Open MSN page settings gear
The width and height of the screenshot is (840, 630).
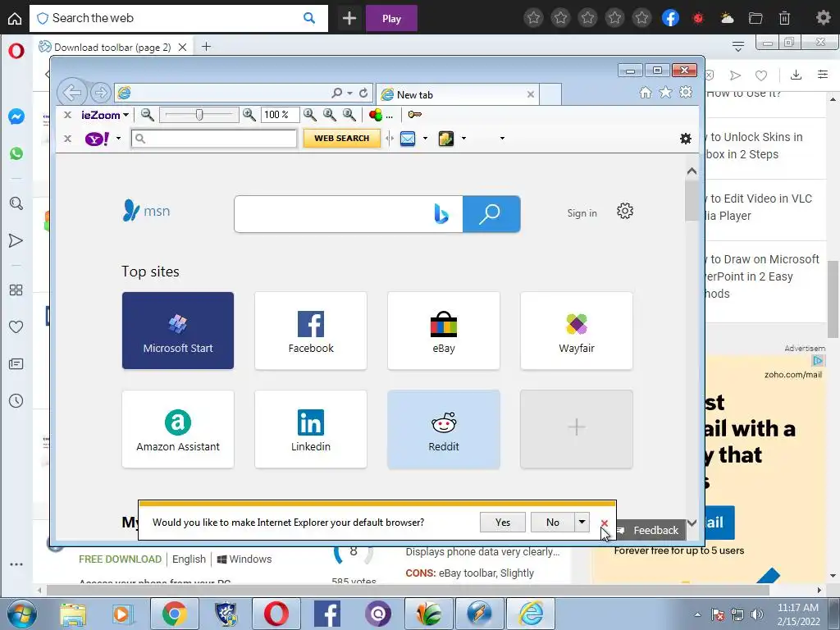624,211
